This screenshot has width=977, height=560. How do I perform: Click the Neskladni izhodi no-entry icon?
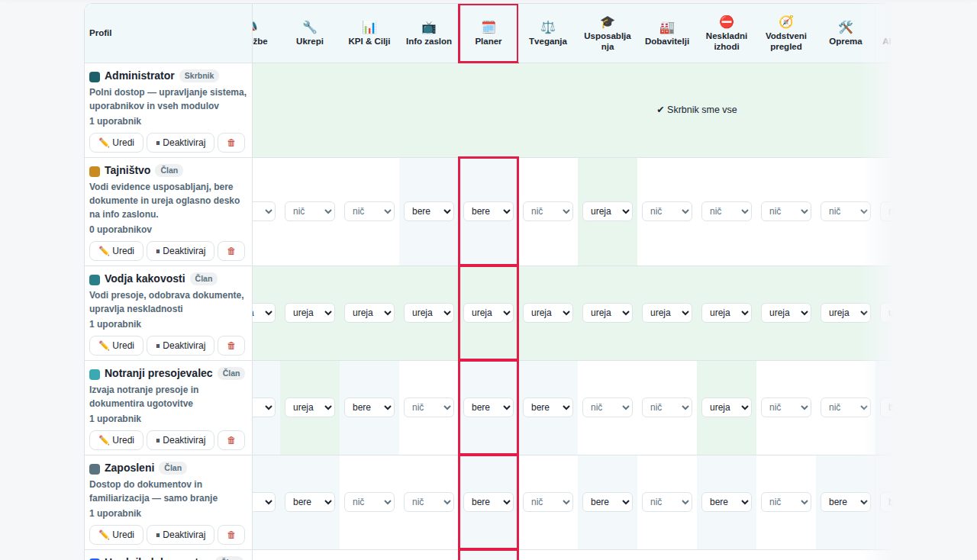click(x=727, y=22)
